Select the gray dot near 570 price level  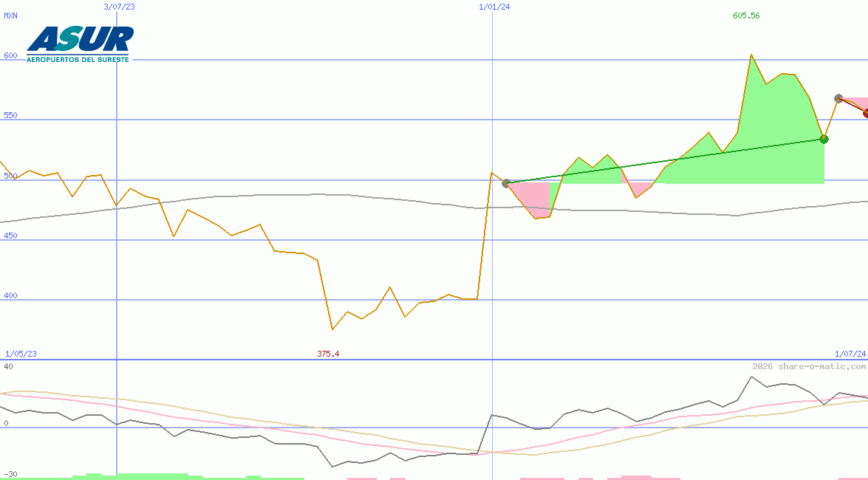838,98
